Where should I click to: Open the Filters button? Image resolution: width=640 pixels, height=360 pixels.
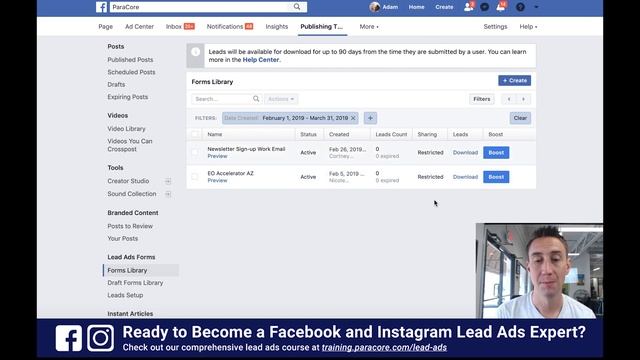click(482, 99)
